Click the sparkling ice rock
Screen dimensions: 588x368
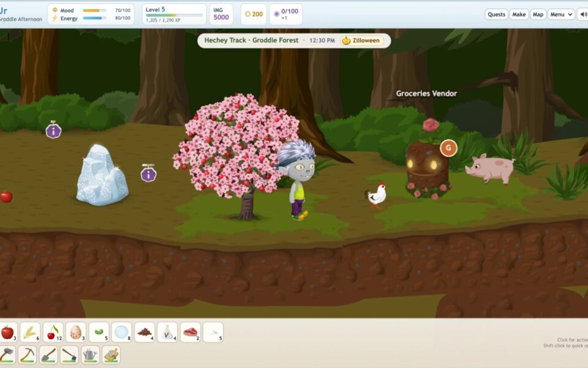click(x=102, y=175)
